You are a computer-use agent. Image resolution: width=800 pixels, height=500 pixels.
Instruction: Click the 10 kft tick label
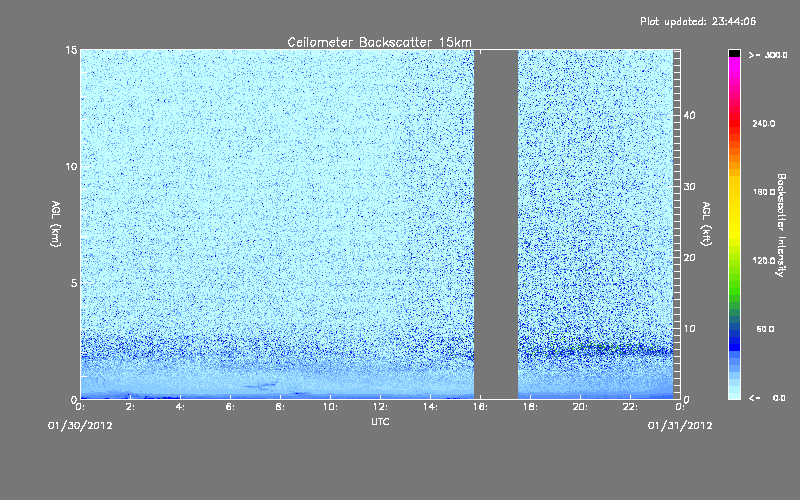coord(689,329)
